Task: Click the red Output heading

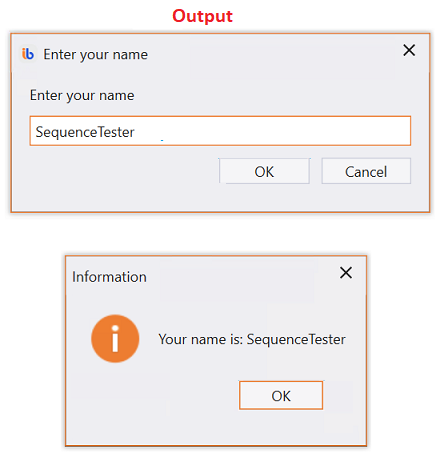Action: tap(202, 16)
